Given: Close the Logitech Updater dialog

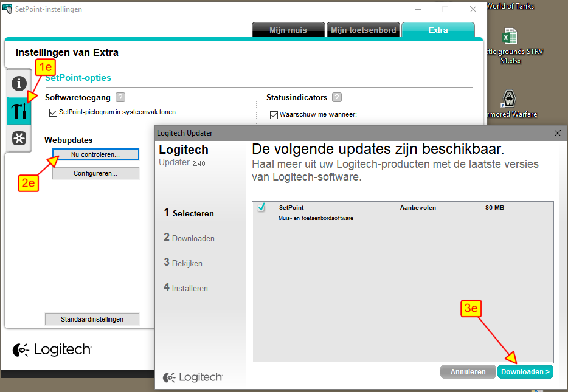Looking at the screenshot, I should 558,133.
